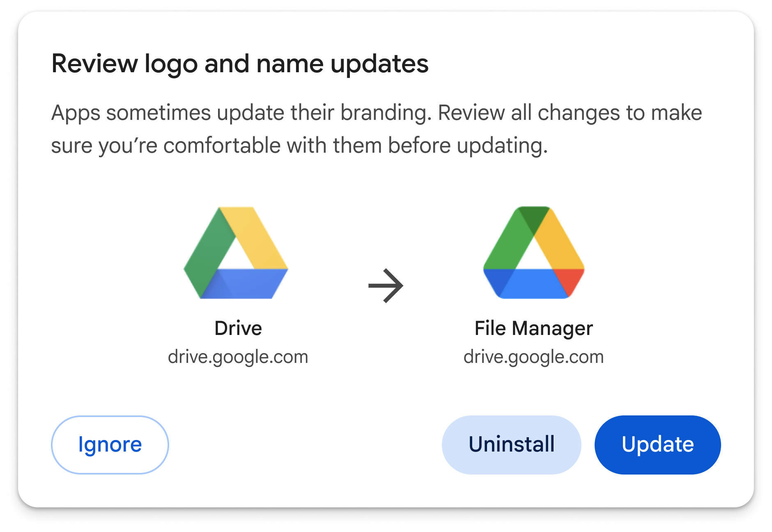Click the arrow between the two logos

coord(386,285)
